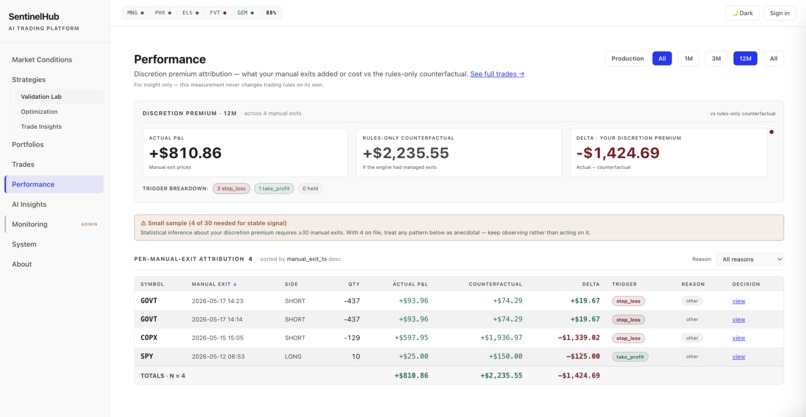
Task: Click the other reason tag in SPY row
Action: tap(692, 356)
